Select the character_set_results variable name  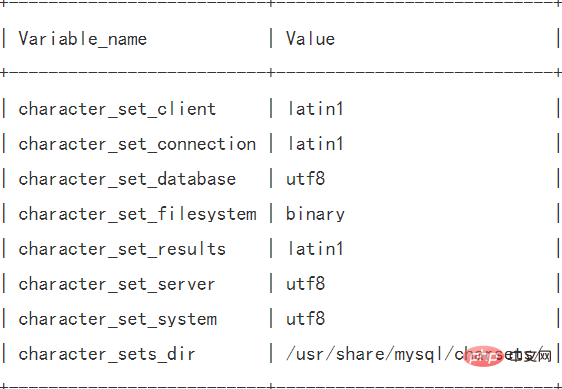coord(122,249)
